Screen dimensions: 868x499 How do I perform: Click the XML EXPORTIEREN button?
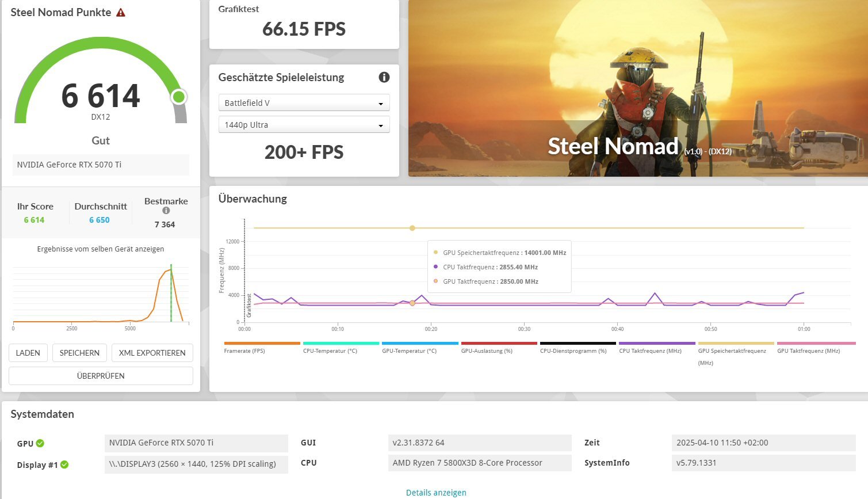152,353
